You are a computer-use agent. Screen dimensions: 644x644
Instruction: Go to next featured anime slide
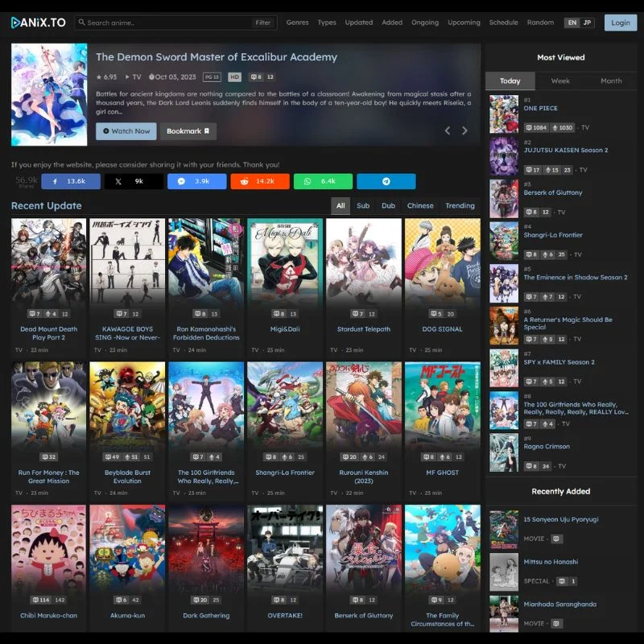click(x=464, y=130)
